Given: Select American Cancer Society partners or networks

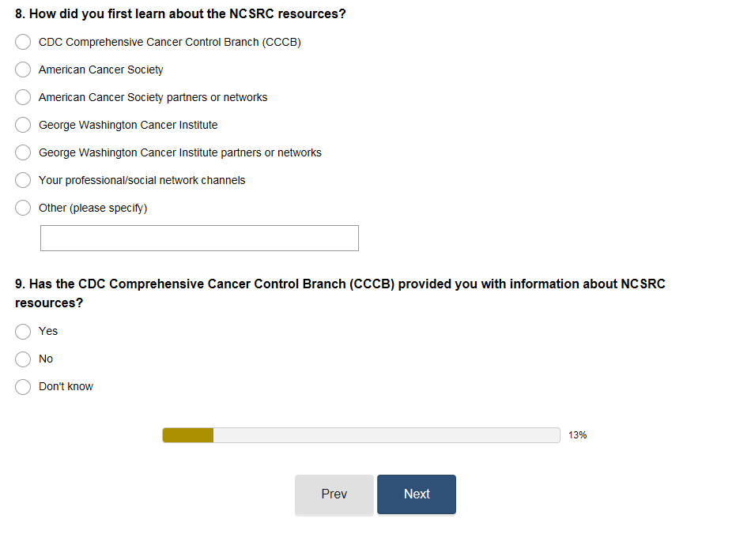Looking at the screenshot, I should 24,97.
